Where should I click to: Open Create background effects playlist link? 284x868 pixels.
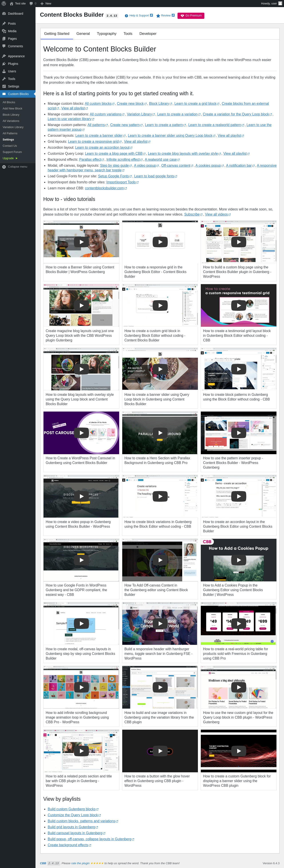[x=69, y=845]
